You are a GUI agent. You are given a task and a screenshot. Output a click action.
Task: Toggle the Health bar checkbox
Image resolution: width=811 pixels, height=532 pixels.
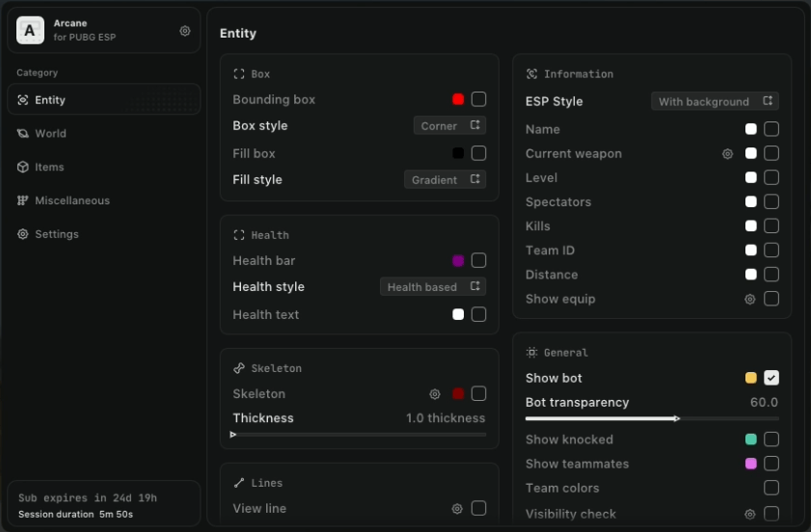478,260
